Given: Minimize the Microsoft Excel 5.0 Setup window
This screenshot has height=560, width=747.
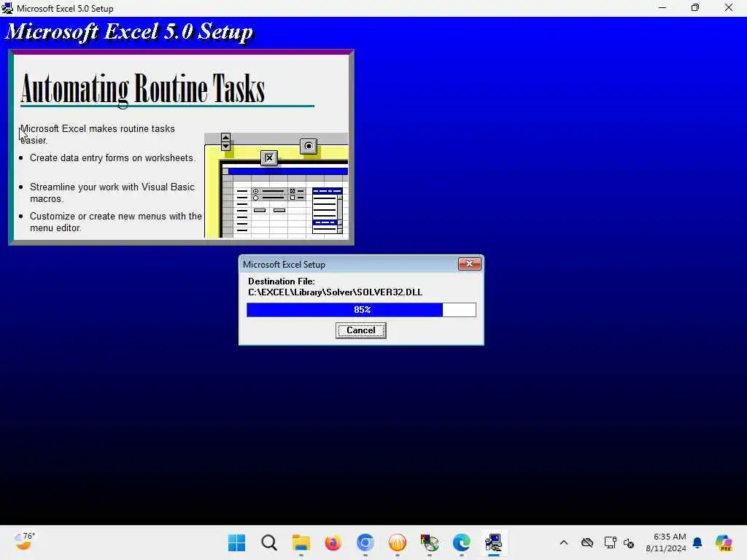Looking at the screenshot, I should click(662, 7).
